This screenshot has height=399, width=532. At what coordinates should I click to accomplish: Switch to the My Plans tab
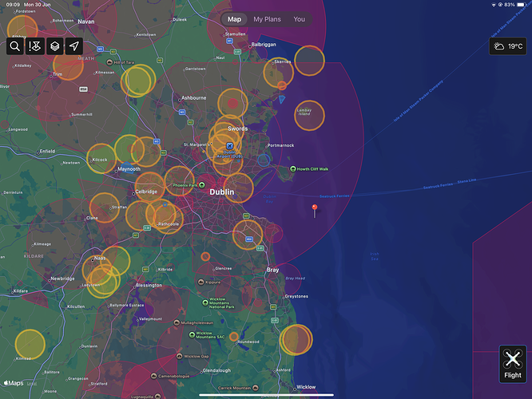(267, 19)
